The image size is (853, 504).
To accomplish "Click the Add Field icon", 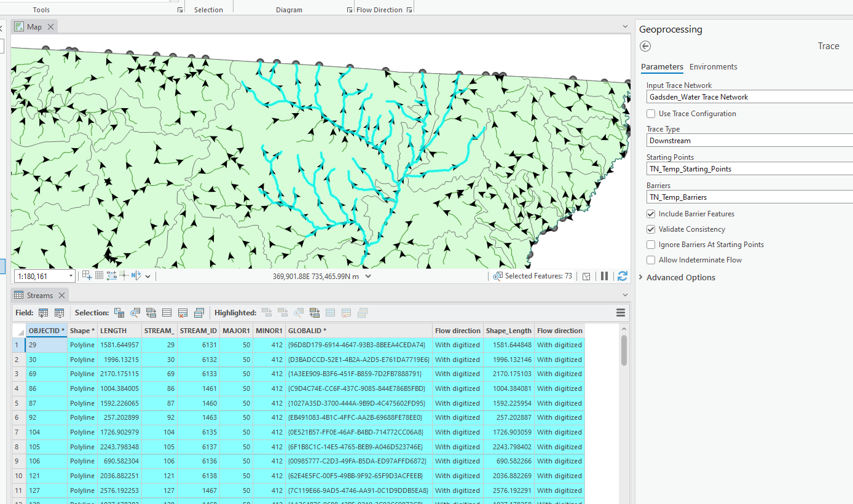I will (x=44, y=313).
